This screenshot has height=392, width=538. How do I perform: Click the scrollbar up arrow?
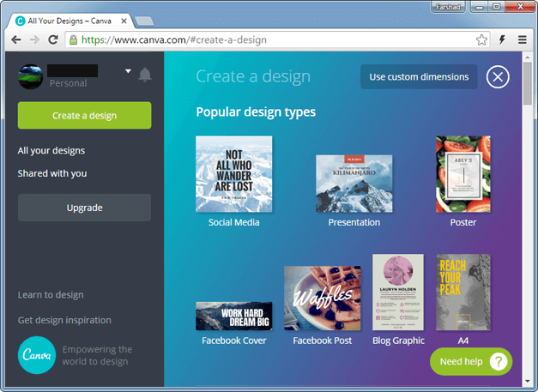click(528, 57)
